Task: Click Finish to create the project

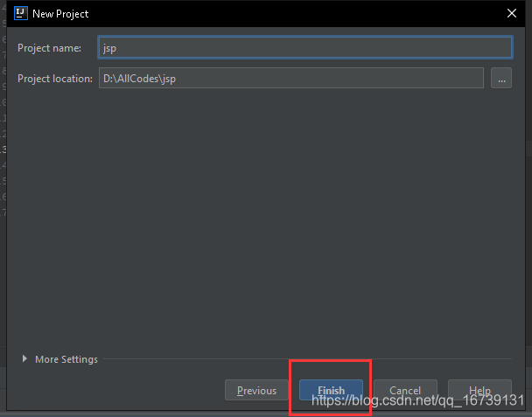Action: coord(331,390)
